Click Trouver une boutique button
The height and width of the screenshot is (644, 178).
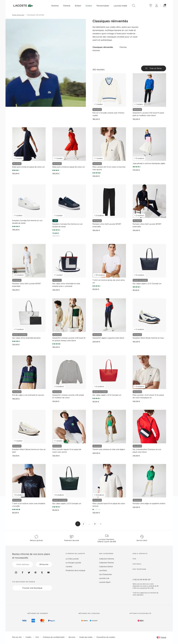pyautogui.click(x=32, y=588)
